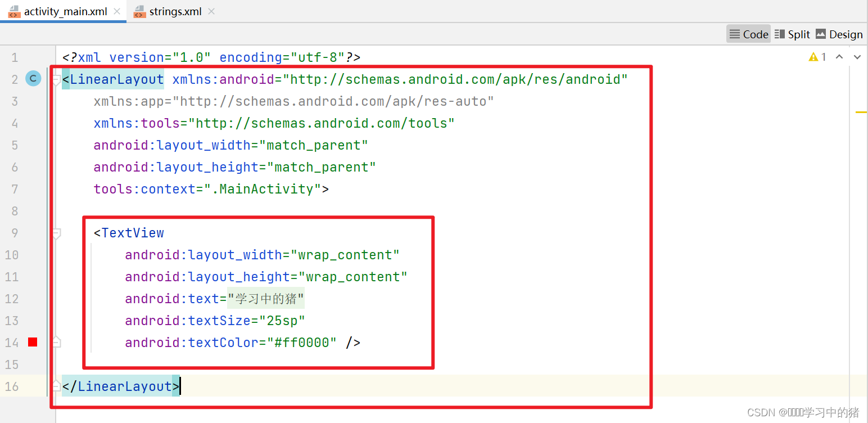Click line number 15 in the gutter
Image resolution: width=868 pixels, height=423 pixels.
click(11, 364)
